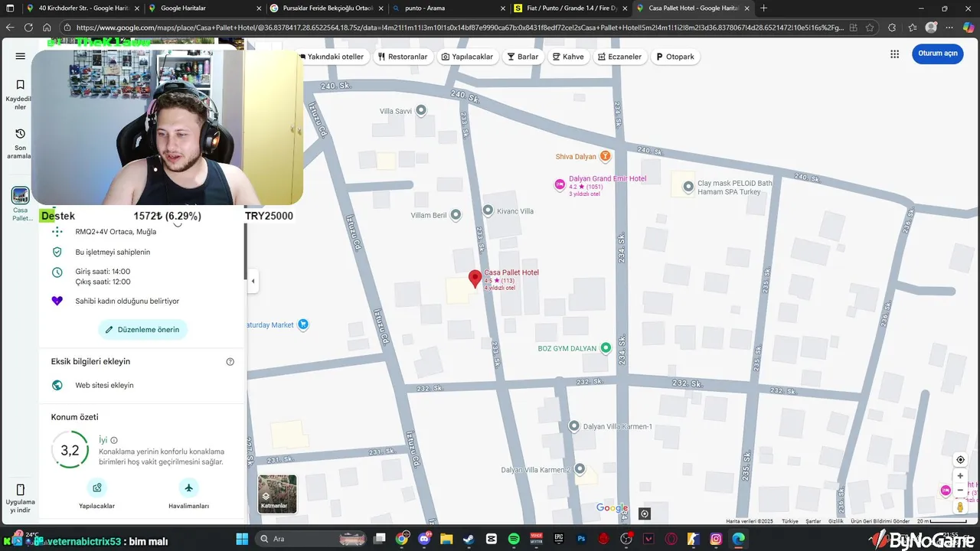Open help icon beside Eksik bilgileri ekleyin
This screenshot has width=980, height=551.
coord(230,361)
